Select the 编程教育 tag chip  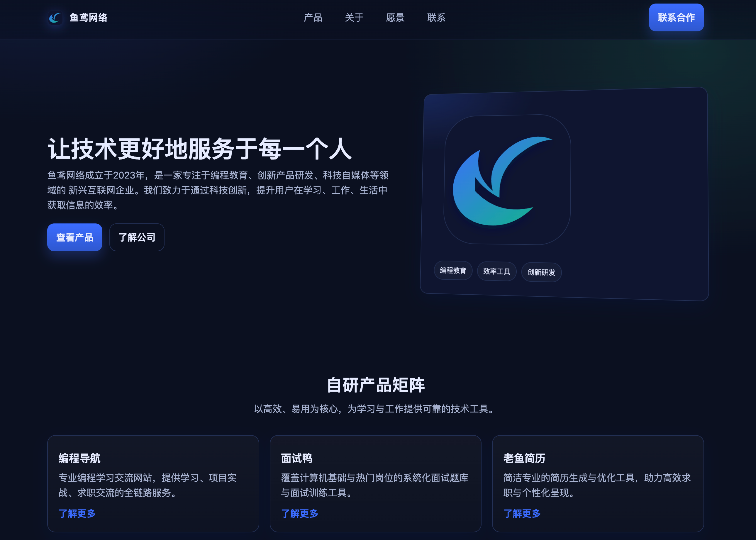(x=453, y=271)
